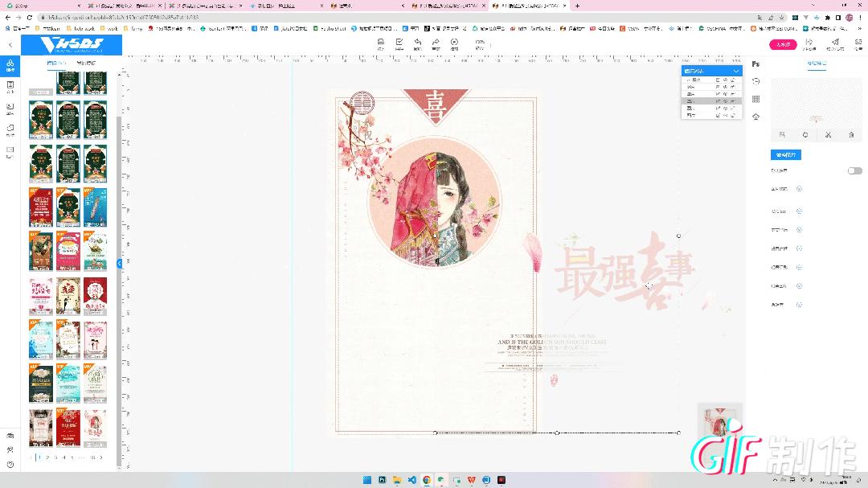Viewport: 868px width, 488px height.
Task: Collapse the layer list with its header chevron
Action: [735, 71]
